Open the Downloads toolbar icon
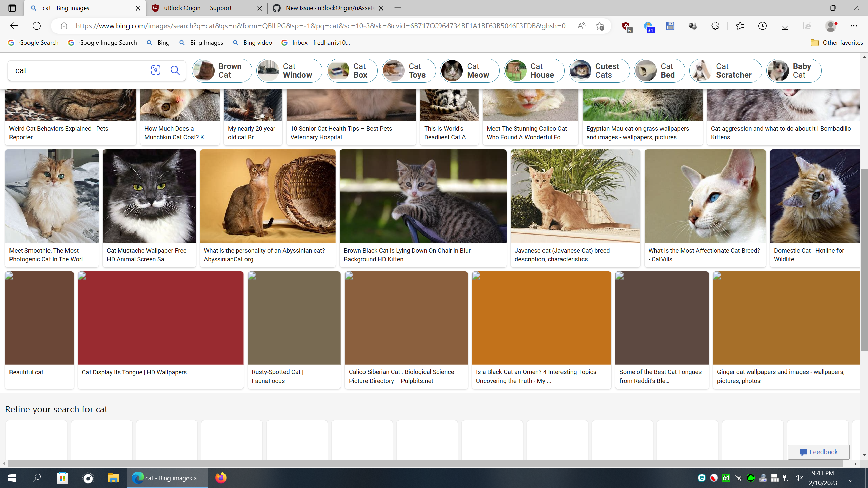The height and width of the screenshot is (488, 868). click(x=784, y=26)
